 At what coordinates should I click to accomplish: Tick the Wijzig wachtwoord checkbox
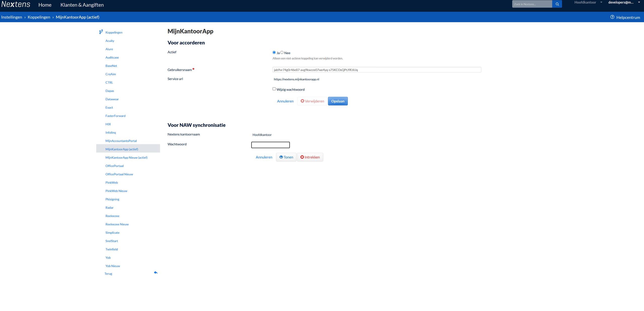tap(274, 89)
